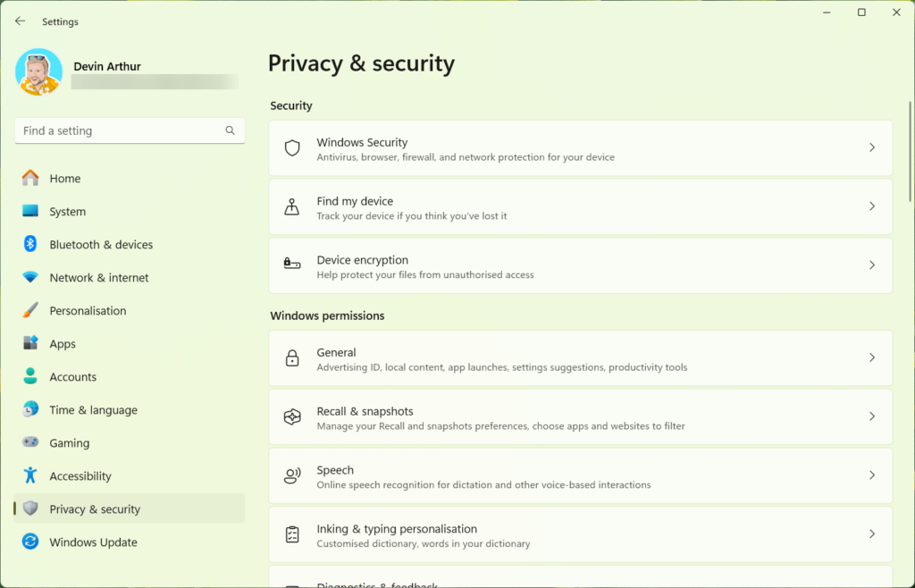The height and width of the screenshot is (588, 915).
Task: Go to Network & internet settings
Action: click(99, 278)
